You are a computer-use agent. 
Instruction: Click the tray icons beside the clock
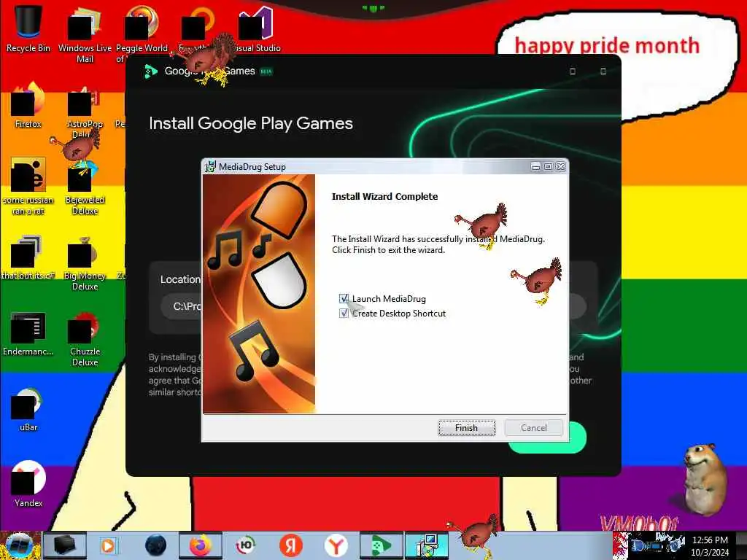657,545
